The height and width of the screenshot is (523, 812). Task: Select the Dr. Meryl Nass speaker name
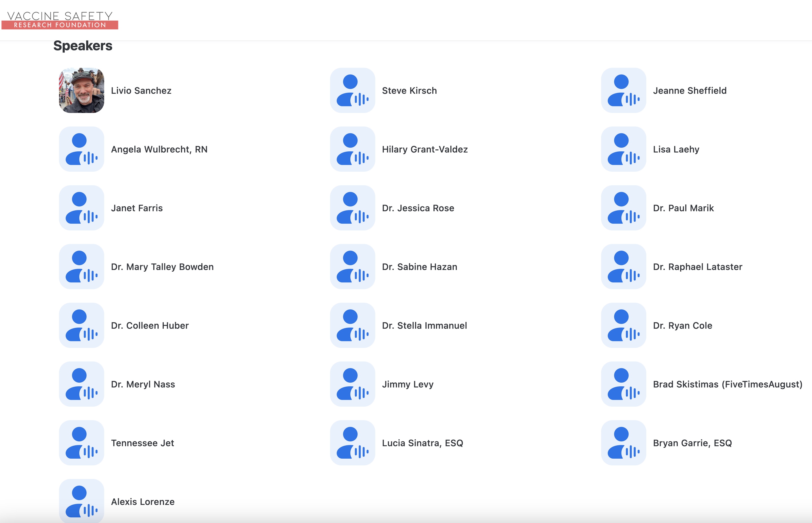coord(143,384)
